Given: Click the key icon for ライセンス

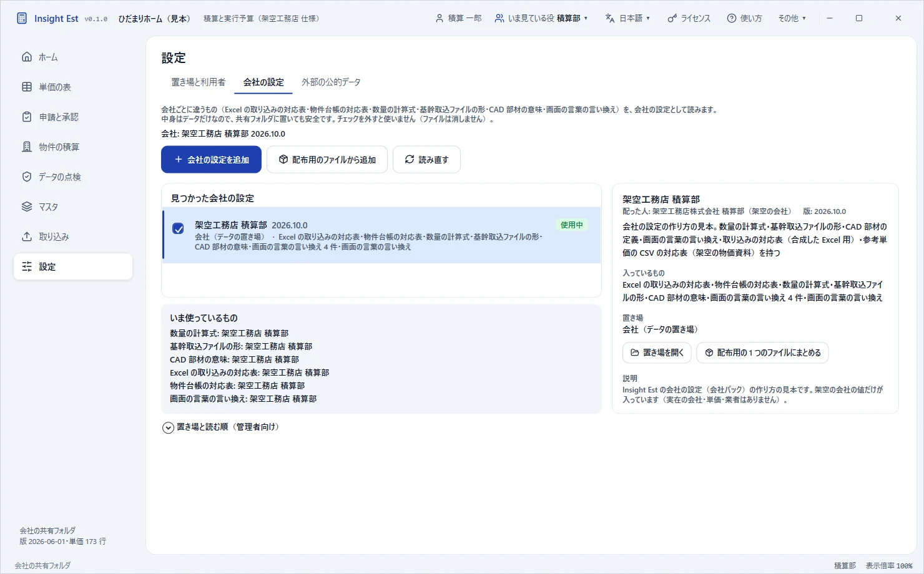Looking at the screenshot, I should pos(672,18).
